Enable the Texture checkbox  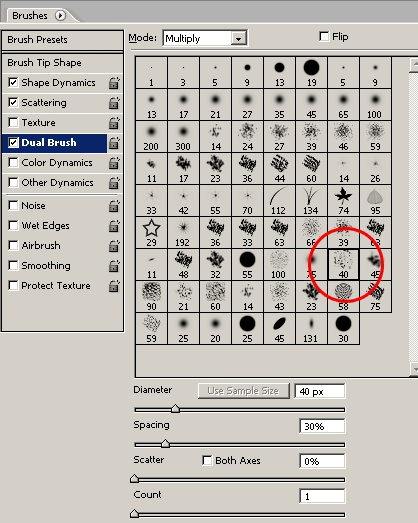(13, 122)
